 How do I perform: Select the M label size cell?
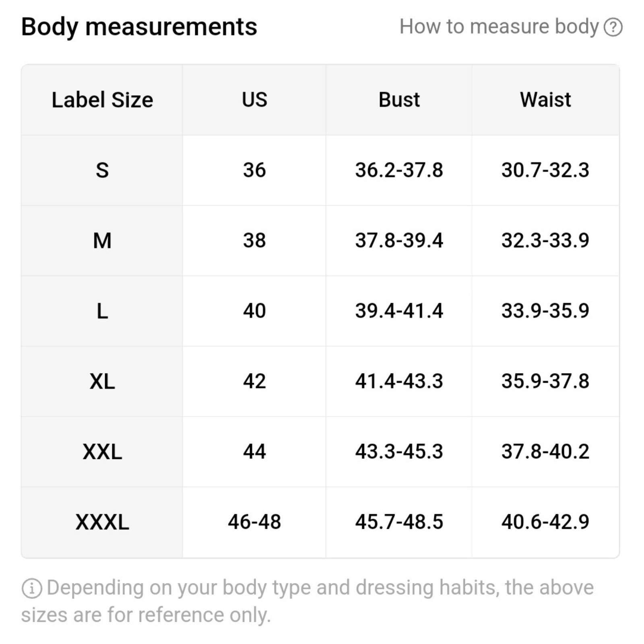(x=102, y=241)
